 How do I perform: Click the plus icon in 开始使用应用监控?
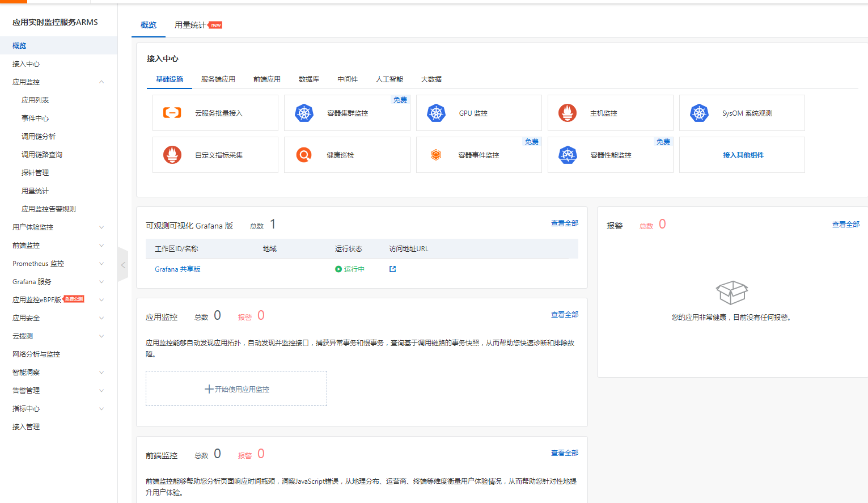209,389
